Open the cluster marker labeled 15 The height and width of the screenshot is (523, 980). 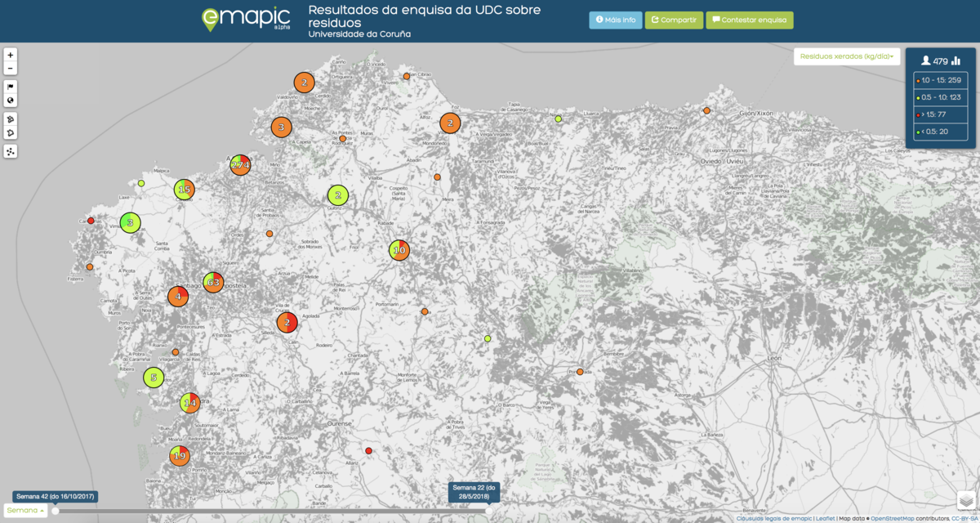pyautogui.click(x=185, y=190)
